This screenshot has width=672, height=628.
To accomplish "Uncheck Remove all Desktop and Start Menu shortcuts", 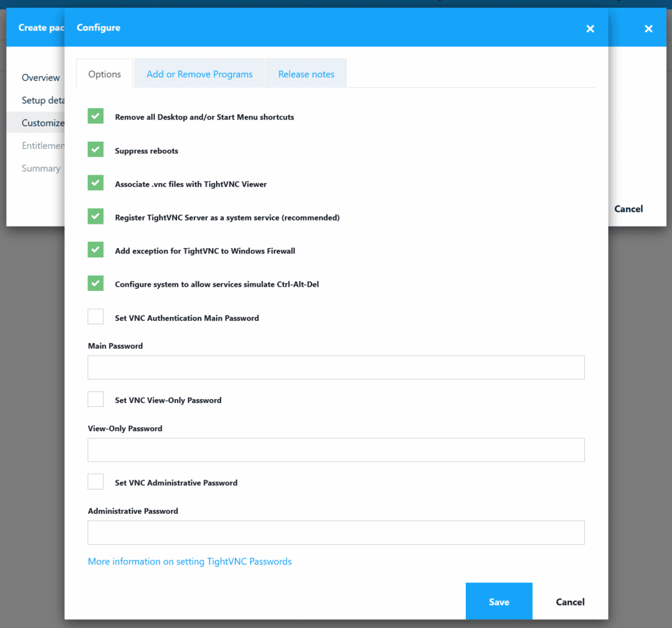I will (96, 117).
